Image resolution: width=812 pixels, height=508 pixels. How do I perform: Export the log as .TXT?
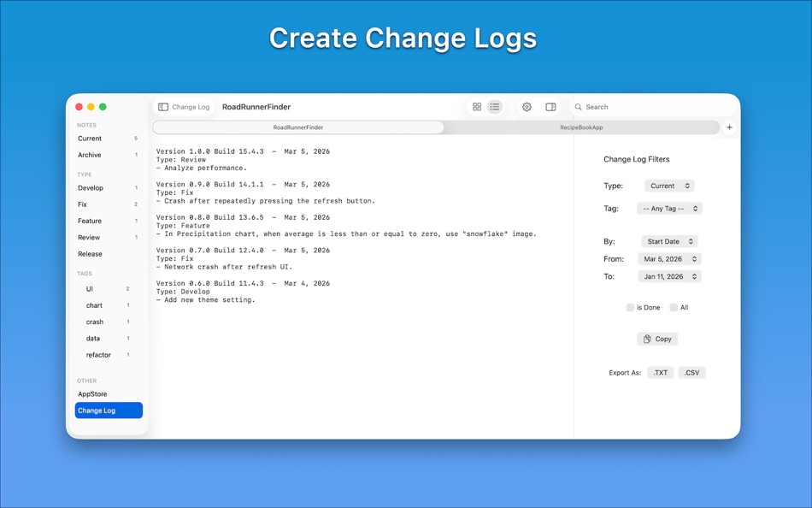pos(659,372)
